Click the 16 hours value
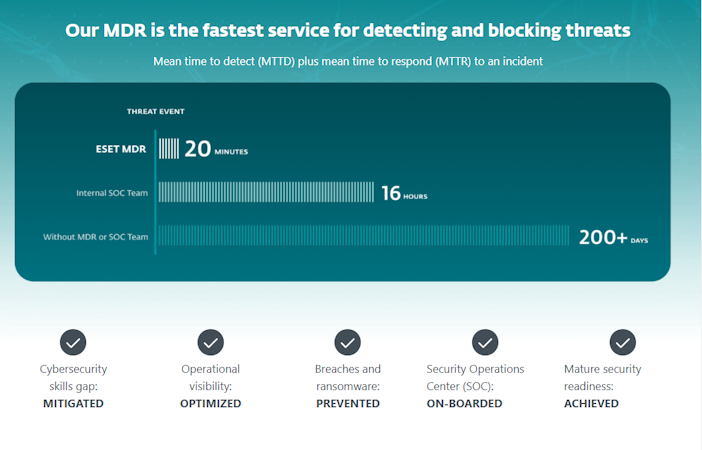The height and width of the screenshot is (450, 702). [404, 193]
